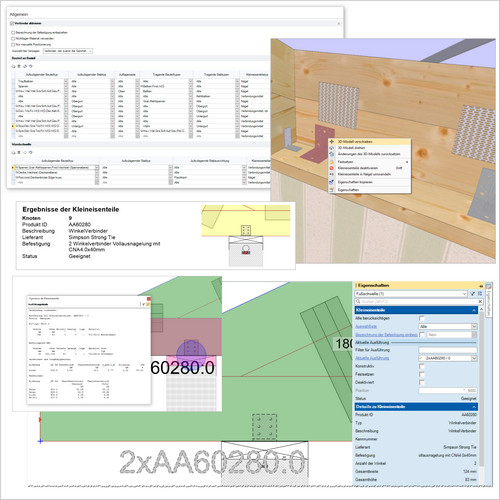Click the icon beside 'Eigenschaften kopieren'
Screen dimensions: 500x500
point(332,182)
